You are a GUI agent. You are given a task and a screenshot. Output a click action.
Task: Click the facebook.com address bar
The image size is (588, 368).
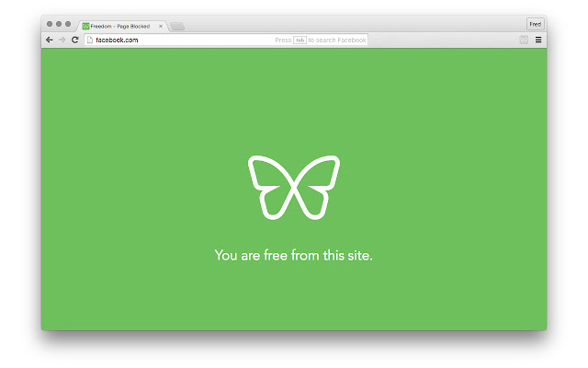click(x=226, y=40)
